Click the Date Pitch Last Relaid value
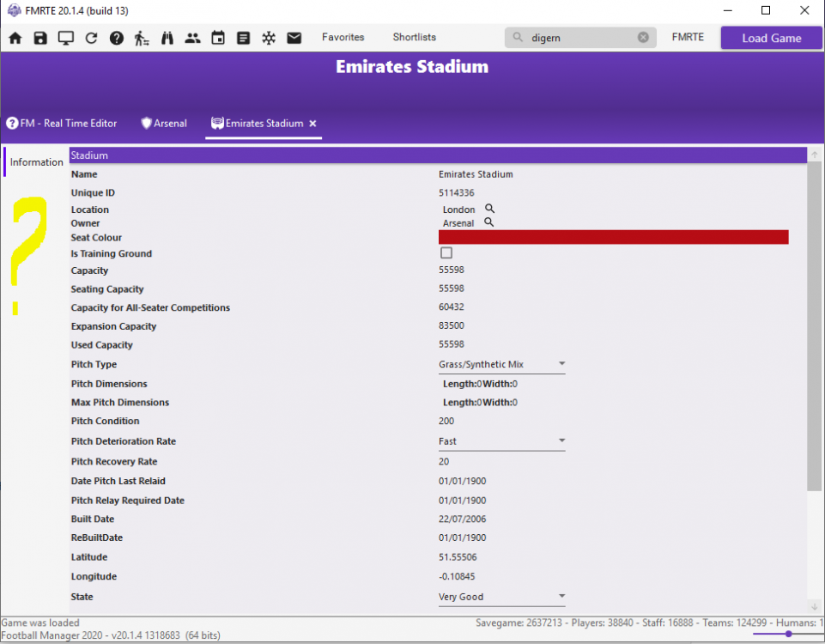Screen dimensions: 825x644 [463, 481]
